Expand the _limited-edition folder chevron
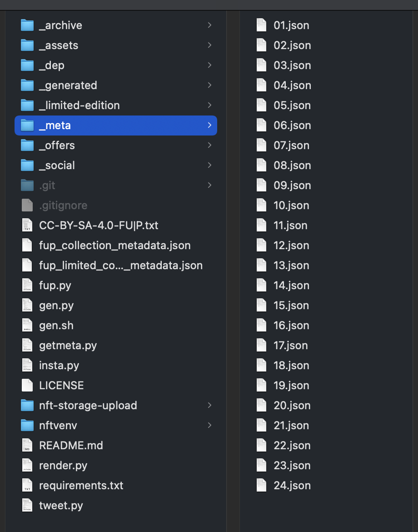This screenshot has height=532, width=418. click(209, 105)
